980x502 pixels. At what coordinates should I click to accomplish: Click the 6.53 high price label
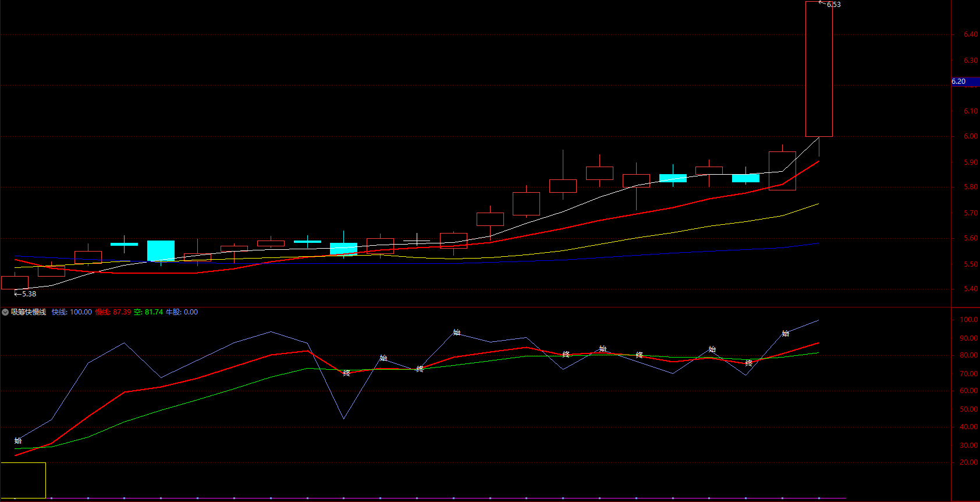[x=833, y=5]
